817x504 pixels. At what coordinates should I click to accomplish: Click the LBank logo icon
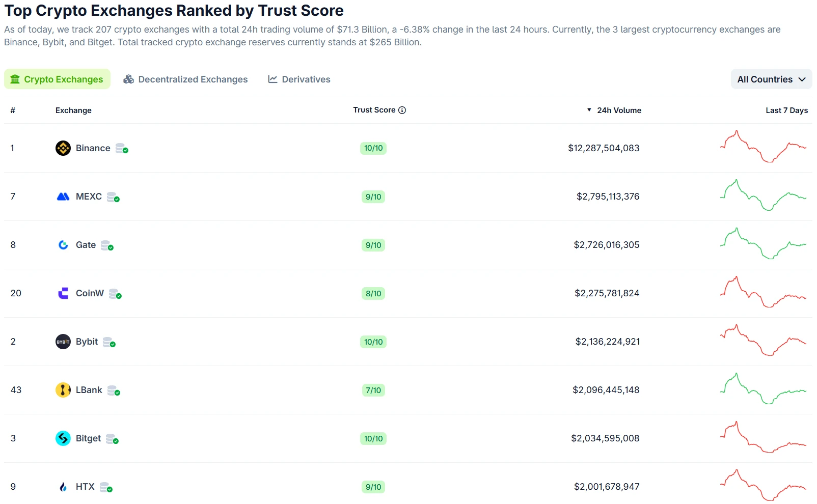(63, 390)
